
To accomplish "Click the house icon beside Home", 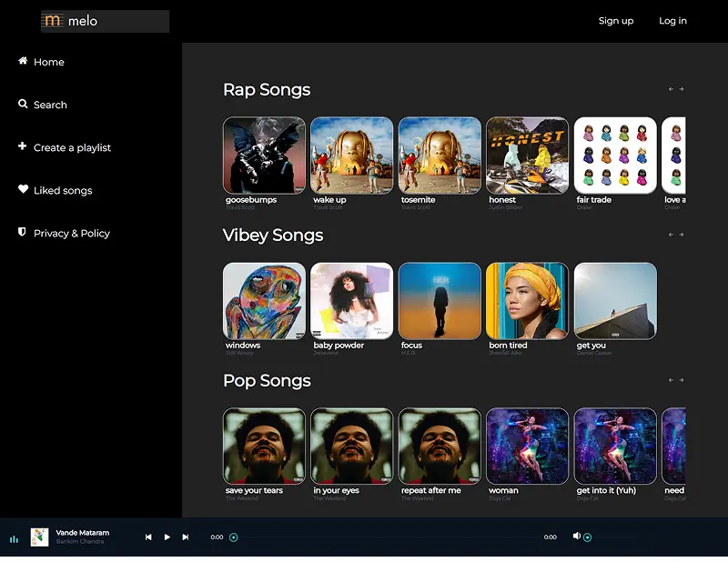I will pos(23,61).
